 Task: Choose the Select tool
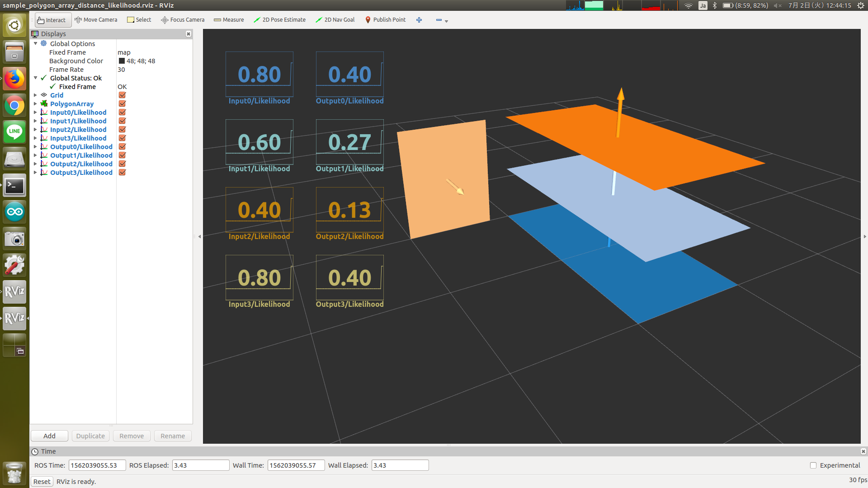(x=139, y=20)
